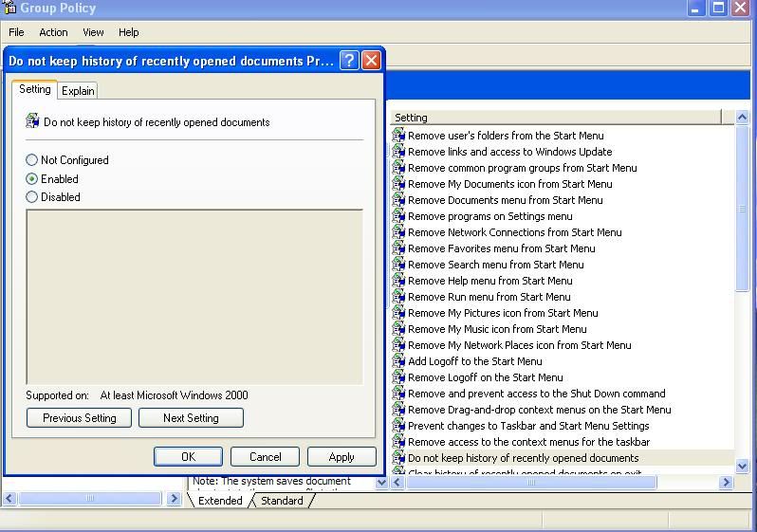The image size is (757, 532).
Task: Click the icon beside 'Remove My Pictures icon from Start Menu'
Action: click(398, 312)
